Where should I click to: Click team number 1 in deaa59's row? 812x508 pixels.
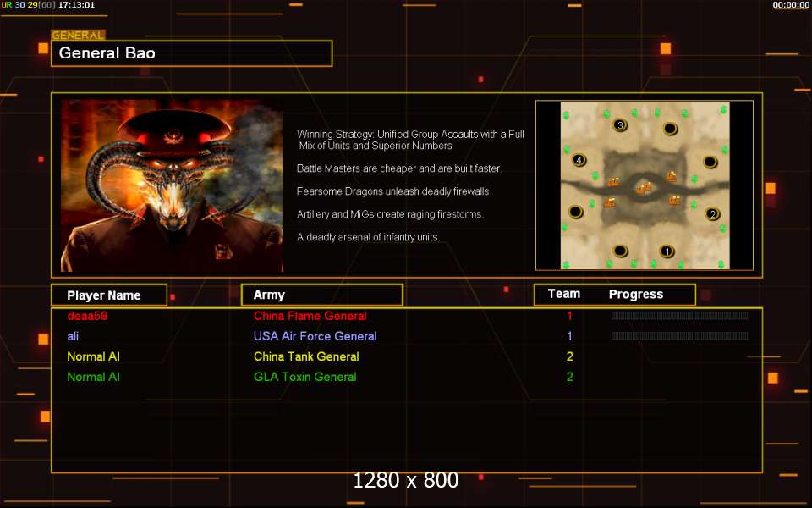coord(569,316)
